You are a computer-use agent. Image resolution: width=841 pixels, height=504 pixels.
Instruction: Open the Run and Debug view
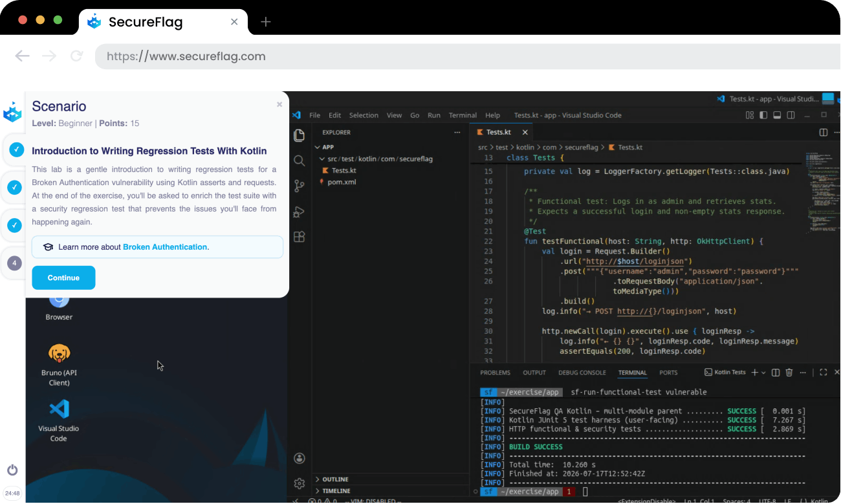299,212
